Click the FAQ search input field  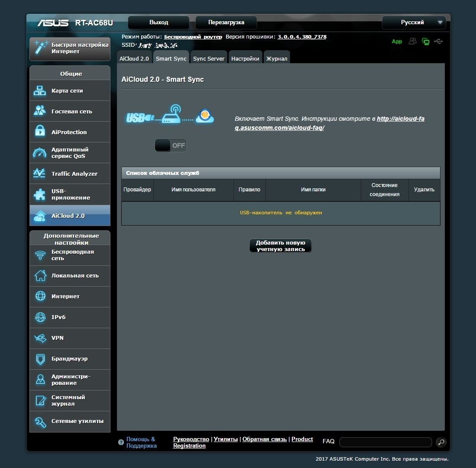tap(385, 442)
